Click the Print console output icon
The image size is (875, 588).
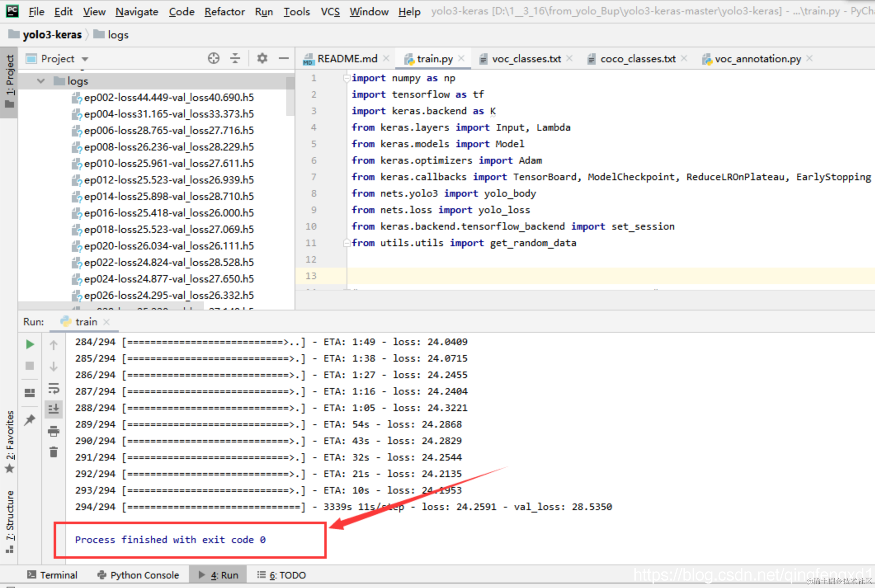pyautogui.click(x=54, y=431)
